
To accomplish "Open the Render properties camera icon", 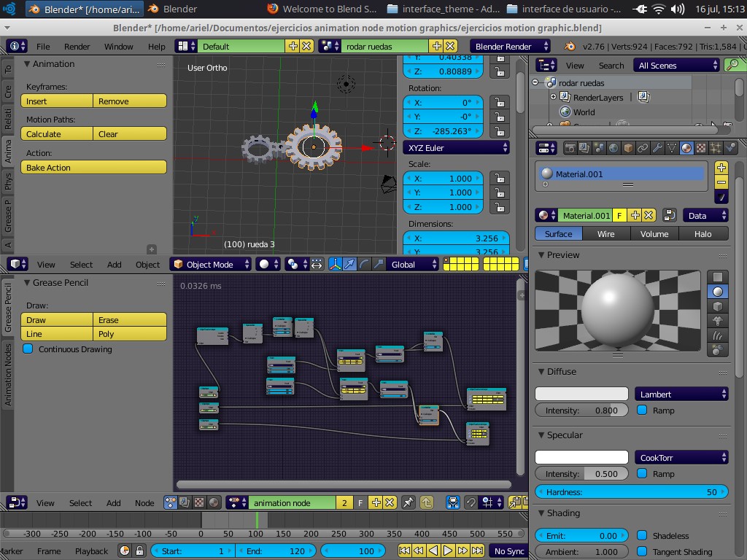I will point(570,147).
